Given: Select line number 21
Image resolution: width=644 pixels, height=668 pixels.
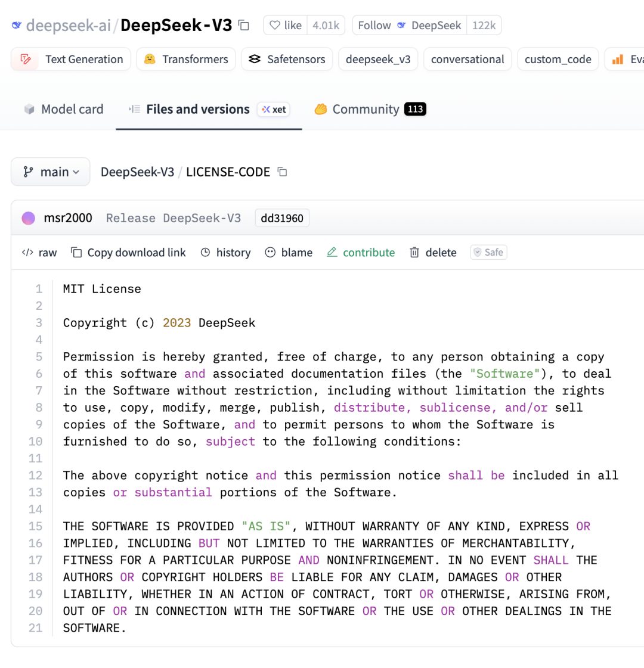Looking at the screenshot, I should point(35,628).
